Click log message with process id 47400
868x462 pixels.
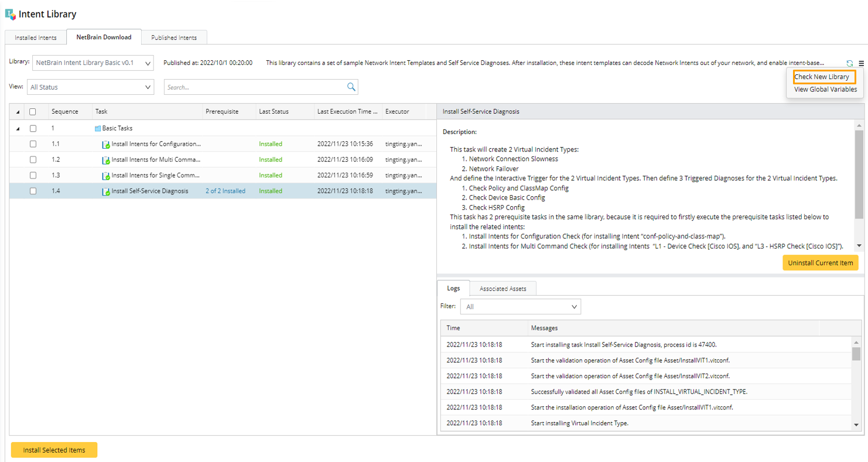pos(624,345)
